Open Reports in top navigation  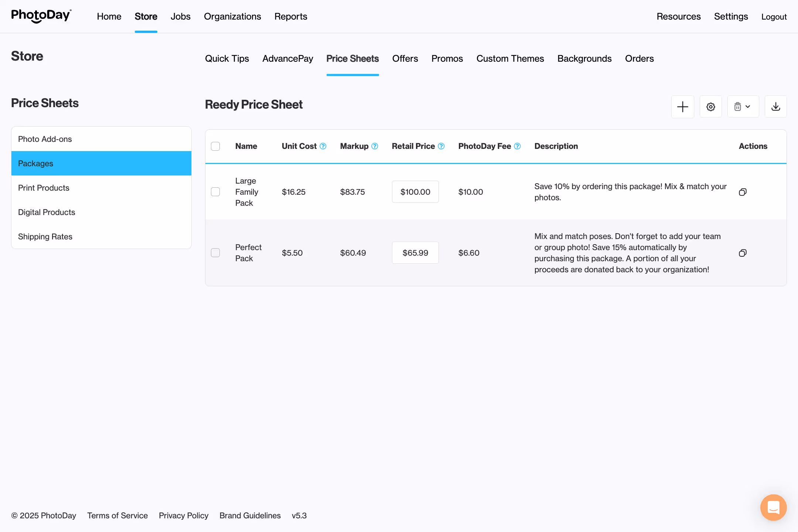coord(291,16)
